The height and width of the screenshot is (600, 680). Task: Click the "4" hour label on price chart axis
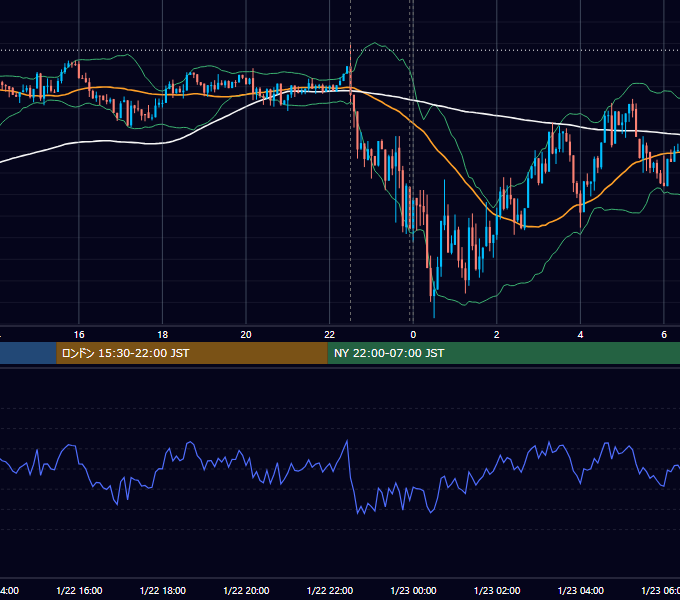[580, 335]
